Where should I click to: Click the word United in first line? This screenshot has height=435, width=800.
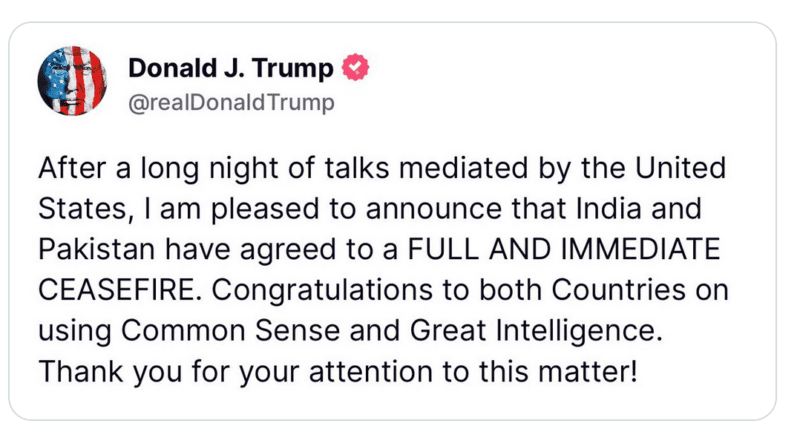[680, 168]
